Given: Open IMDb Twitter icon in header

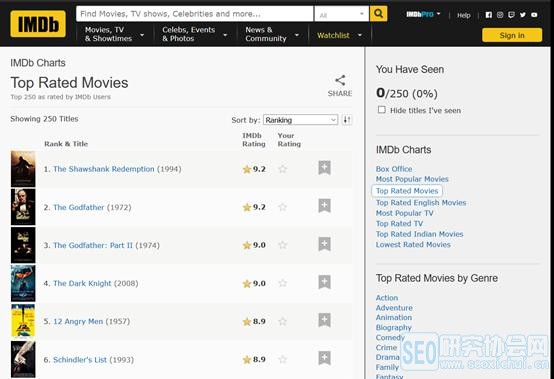Looking at the screenshot, I should point(523,15).
